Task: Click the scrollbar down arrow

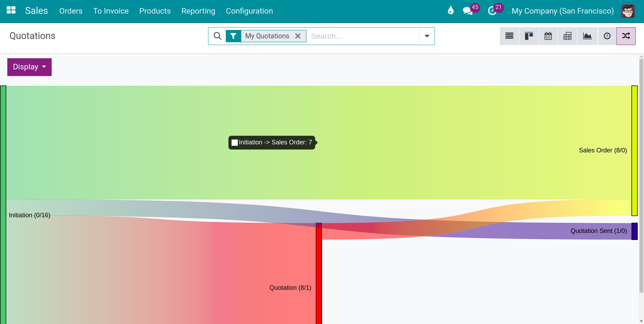Action: 641,321
